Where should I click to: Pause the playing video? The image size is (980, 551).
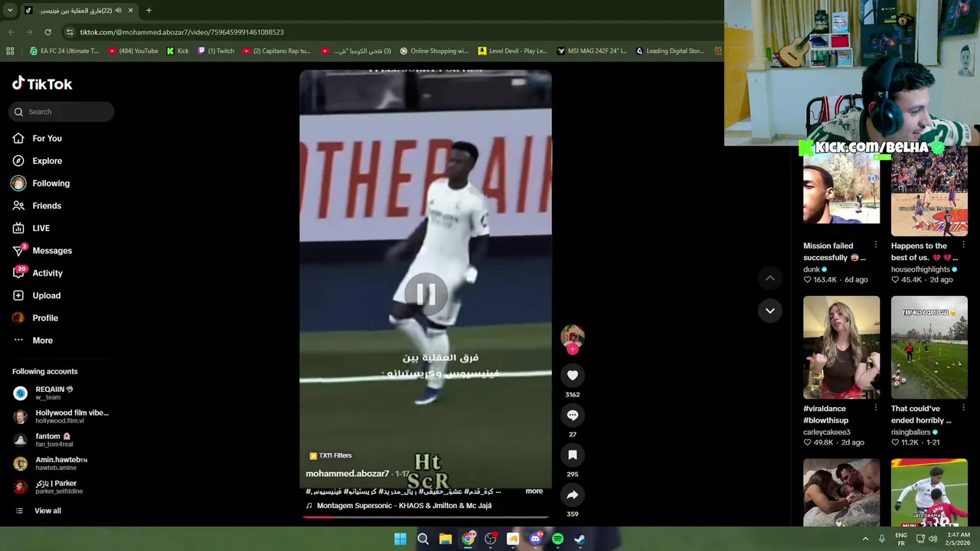[x=426, y=294]
